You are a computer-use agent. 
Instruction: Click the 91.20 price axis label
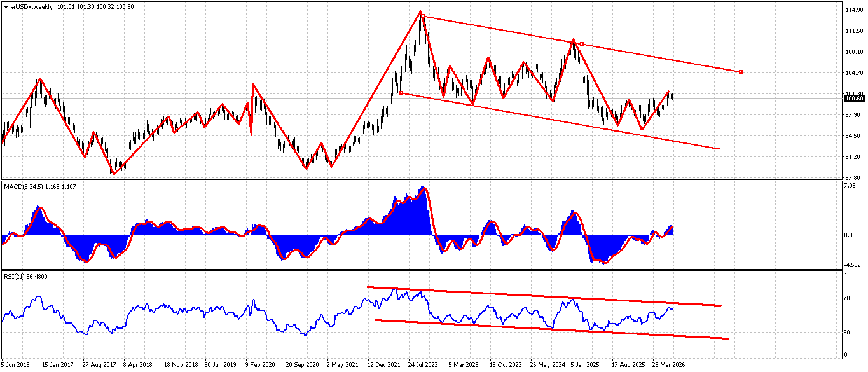point(852,156)
